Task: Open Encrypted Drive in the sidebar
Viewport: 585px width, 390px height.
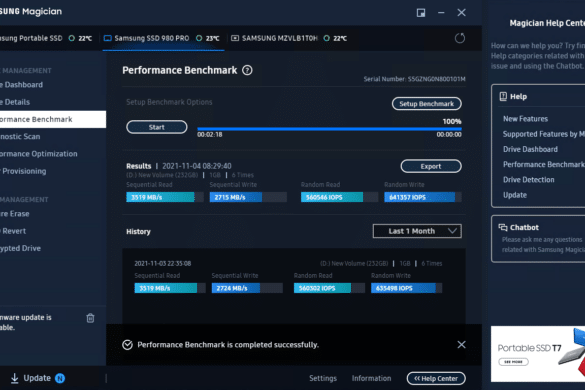Action: [x=53, y=248]
